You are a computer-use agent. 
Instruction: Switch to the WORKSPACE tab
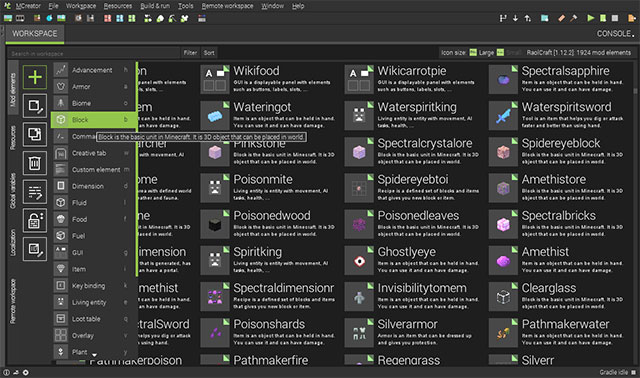click(x=35, y=34)
